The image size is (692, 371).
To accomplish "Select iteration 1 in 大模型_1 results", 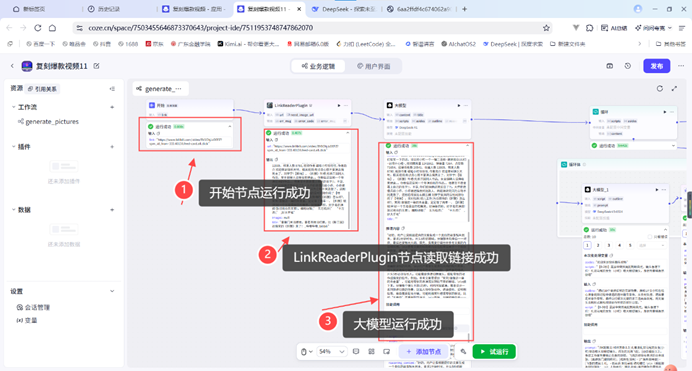I will (x=587, y=245).
